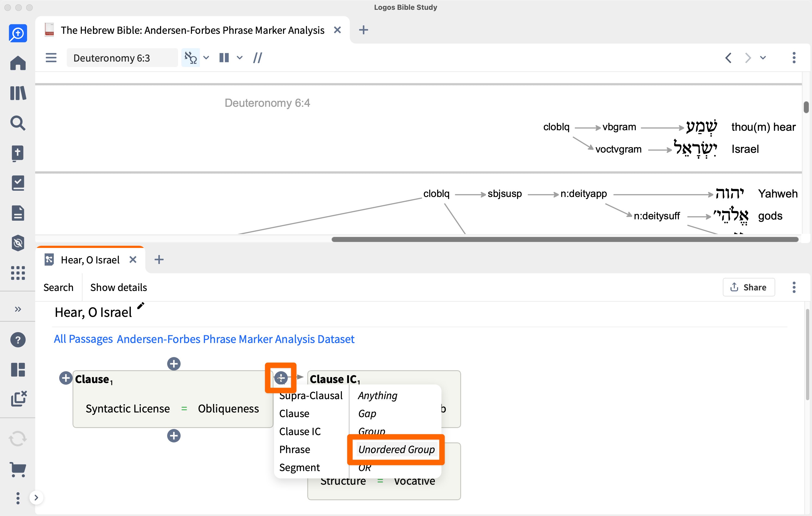
Task: Choose Clause from the popup menu
Action: click(x=294, y=414)
